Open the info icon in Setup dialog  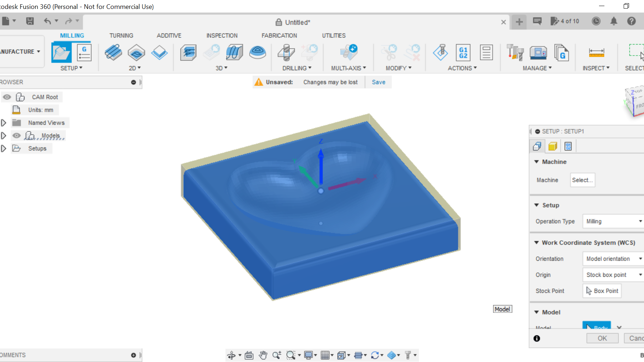point(537,338)
